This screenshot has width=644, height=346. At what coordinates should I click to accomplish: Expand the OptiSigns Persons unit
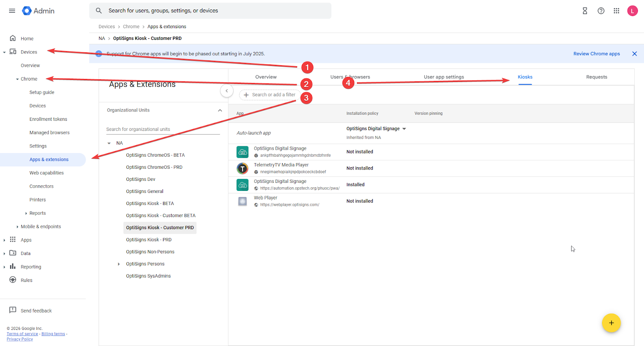pos(119,264)
